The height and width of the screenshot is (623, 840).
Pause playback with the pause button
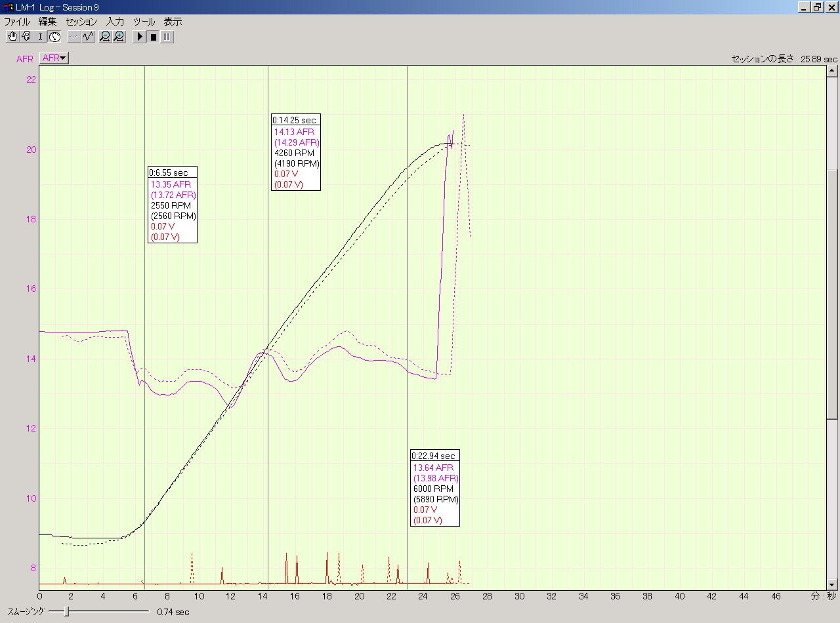point(167,37)
